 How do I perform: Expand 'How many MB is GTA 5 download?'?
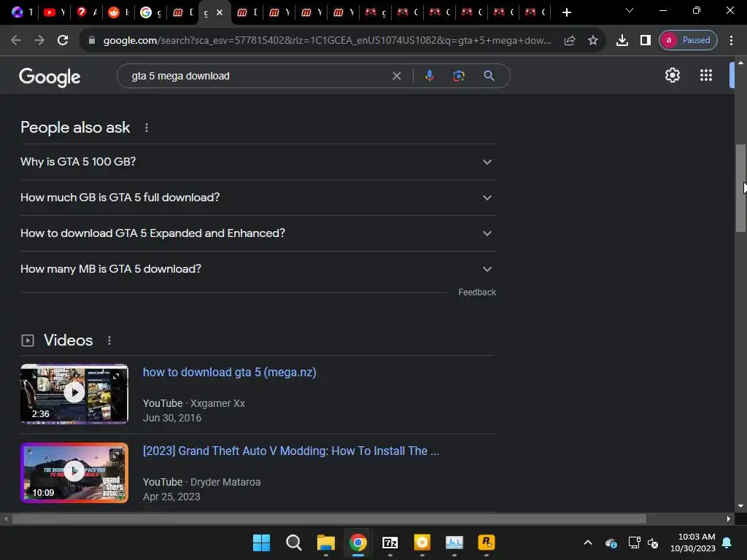258,269
